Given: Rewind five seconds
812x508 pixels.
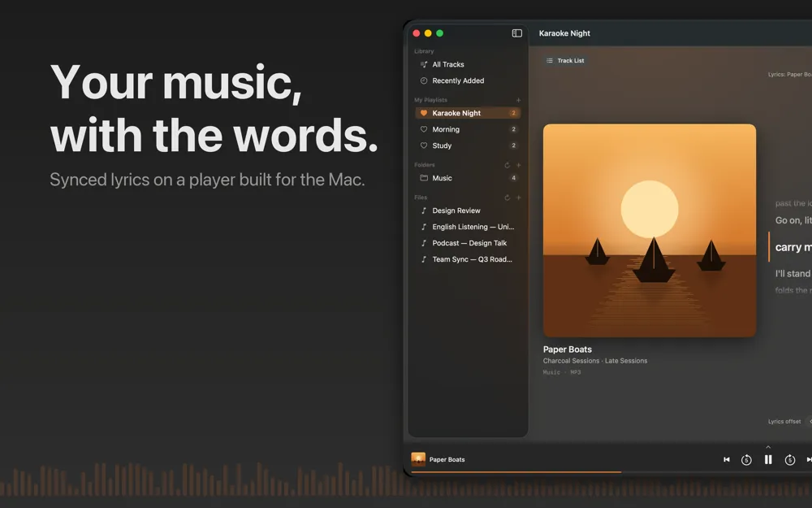Looking at the screenshot, I should (x=746, y=460).
